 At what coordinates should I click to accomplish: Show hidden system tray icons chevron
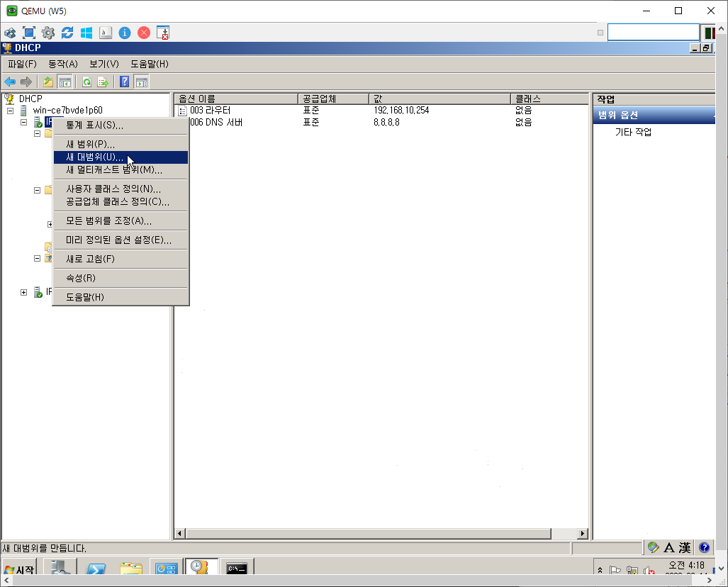[x=600, y=570]
